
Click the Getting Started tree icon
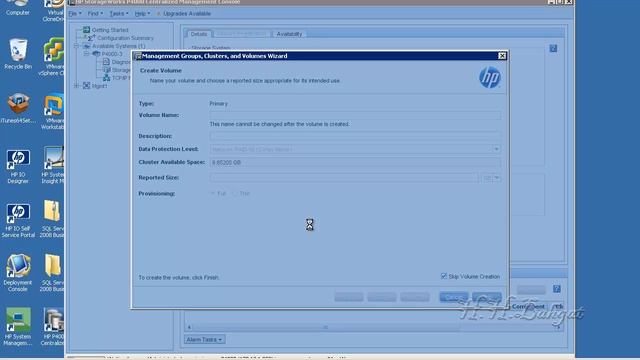pyautogui.click(x=87, y=30)
